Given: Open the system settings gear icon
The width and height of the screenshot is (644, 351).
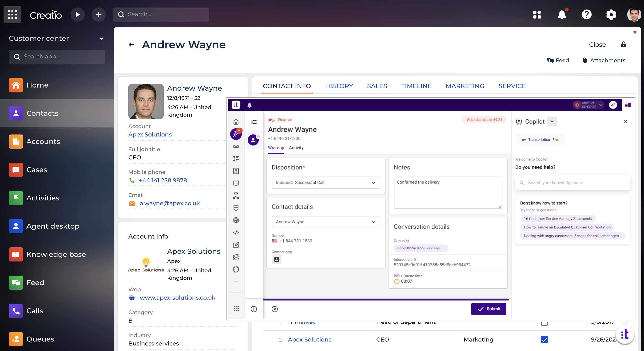Looking at the screenshot, I should (x=611, y=15).
